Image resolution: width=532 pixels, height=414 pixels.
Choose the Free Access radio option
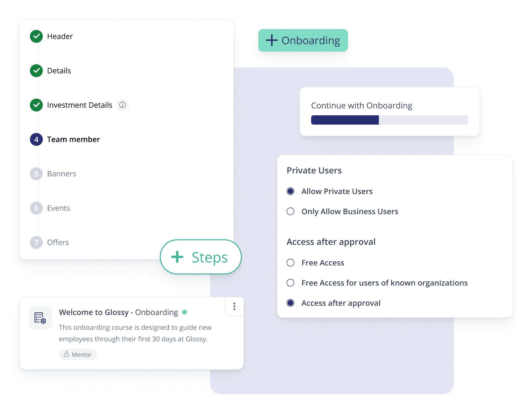[x=290, y=263]
